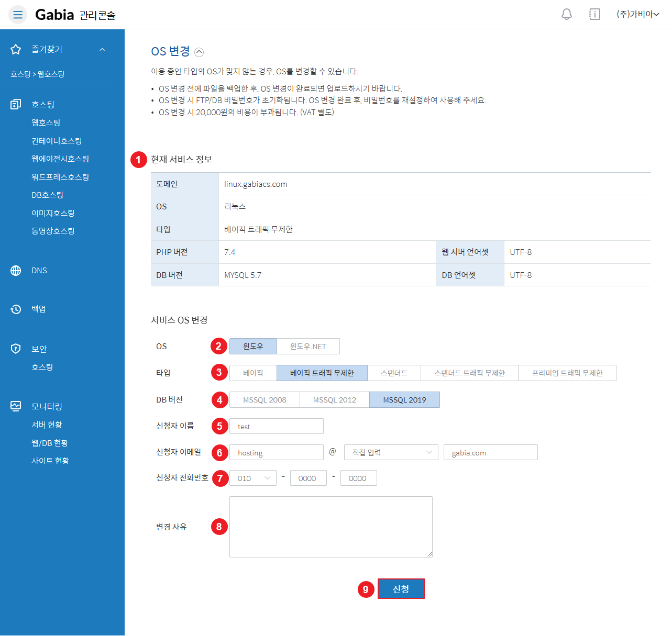This screenshot has height=636, width=672.
Task: Open notifications bell icon
Action: pos(567,14)
